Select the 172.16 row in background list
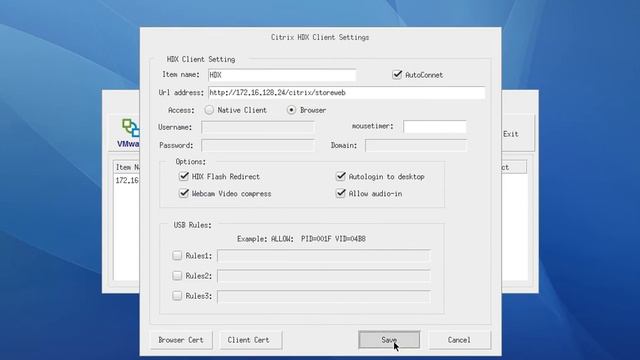The image size is (640, 360). pyautogui.click(x=127, y=180)
